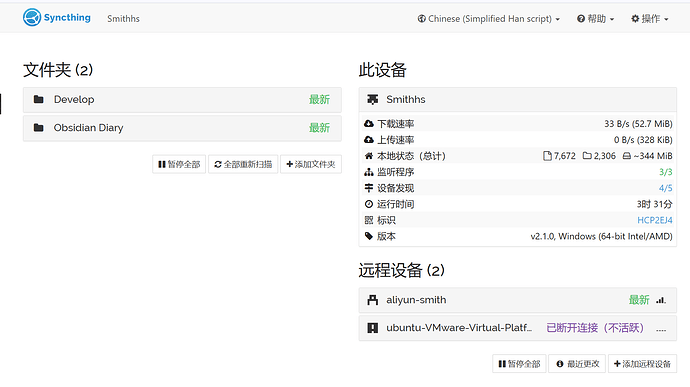690x387 pixels.
Task: Click the 已断开连接 (不活跃) status text
Action: 595,328
